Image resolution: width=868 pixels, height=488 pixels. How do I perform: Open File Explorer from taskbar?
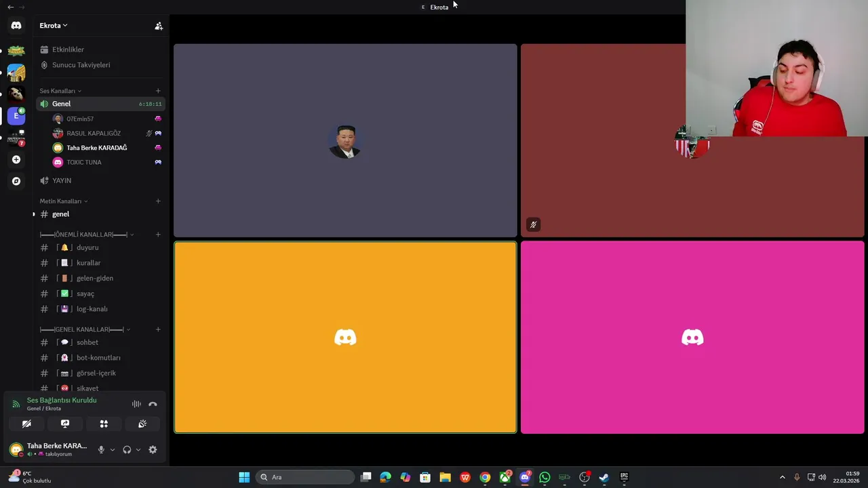tap(445, 477)
